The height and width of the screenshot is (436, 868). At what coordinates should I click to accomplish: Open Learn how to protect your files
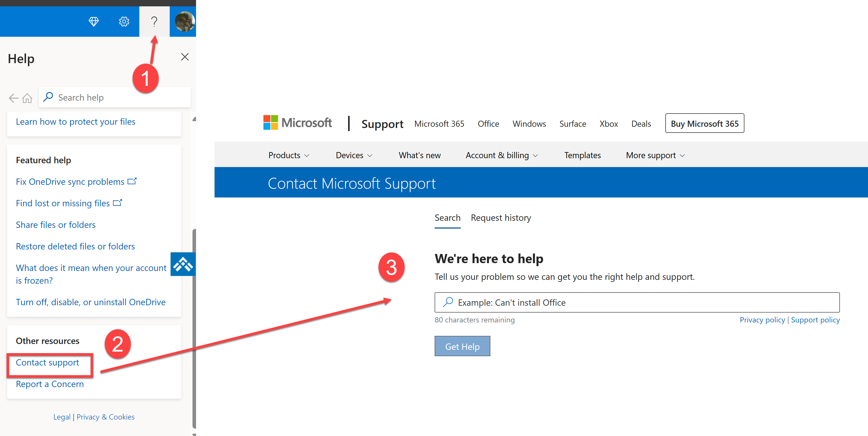(75, 122)
